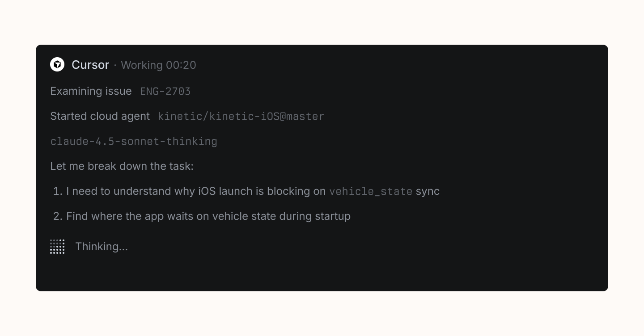This screenshot has width=644, height=336.
Task: Click the "Started cloud agent" step label
Action: click(100, 116)
